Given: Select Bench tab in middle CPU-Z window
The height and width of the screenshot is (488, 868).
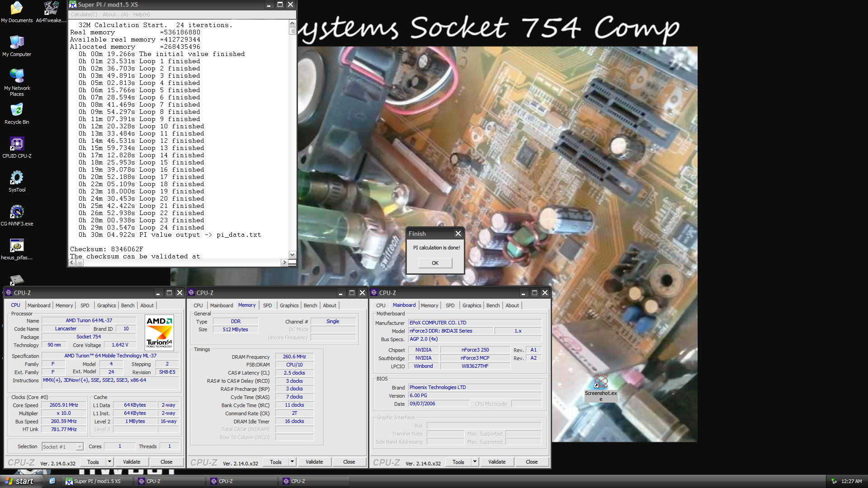Looking at the screenshot, I should click(x=311, y=305).
